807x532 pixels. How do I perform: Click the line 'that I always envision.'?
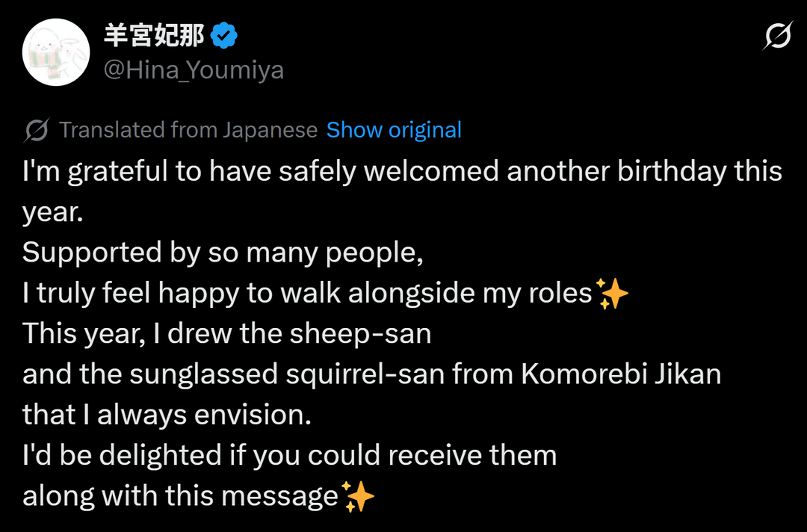pyautogui.click(x=166, y=415)
